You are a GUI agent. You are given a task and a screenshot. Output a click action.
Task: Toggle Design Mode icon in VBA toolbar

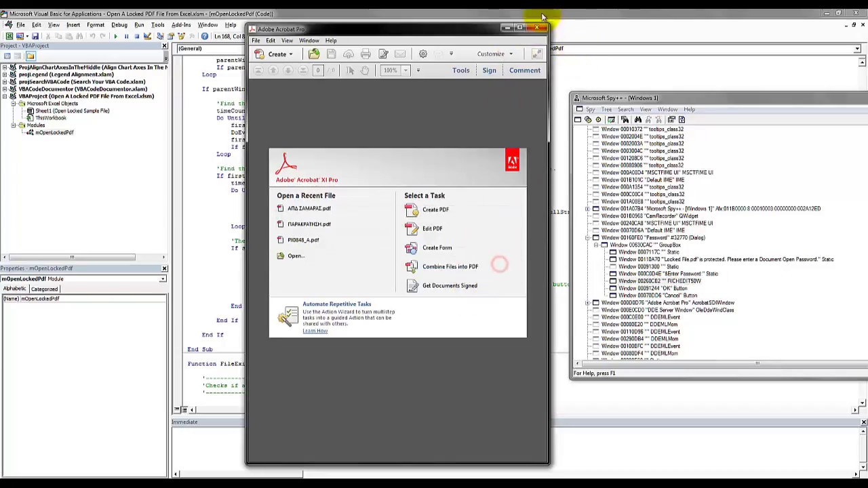click(x=147, y=36)
